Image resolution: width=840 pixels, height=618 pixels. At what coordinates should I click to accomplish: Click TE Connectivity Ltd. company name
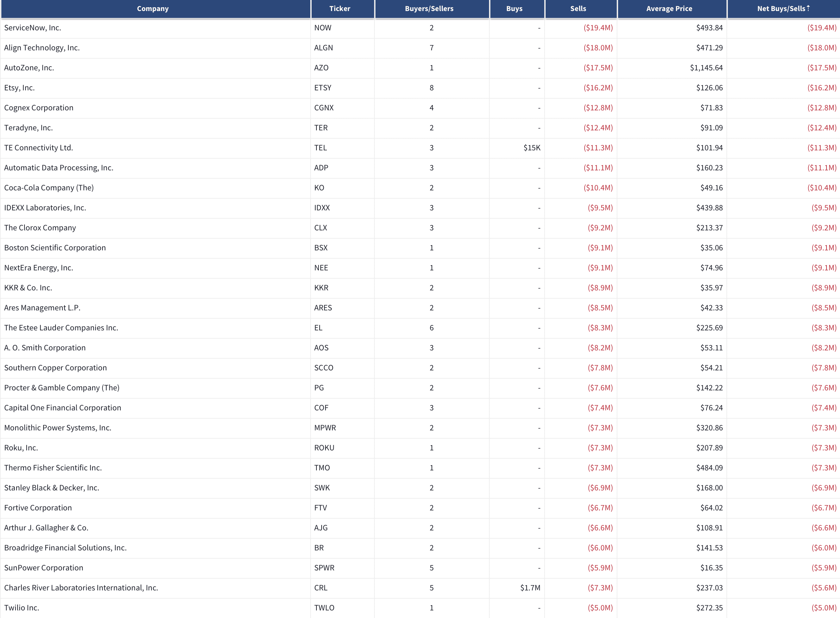point(39,148)
